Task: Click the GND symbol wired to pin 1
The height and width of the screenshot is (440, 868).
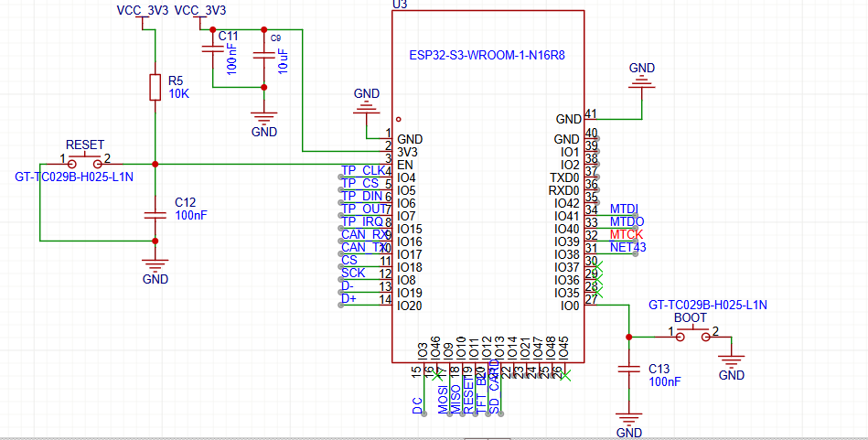Action: click(367, 107)
